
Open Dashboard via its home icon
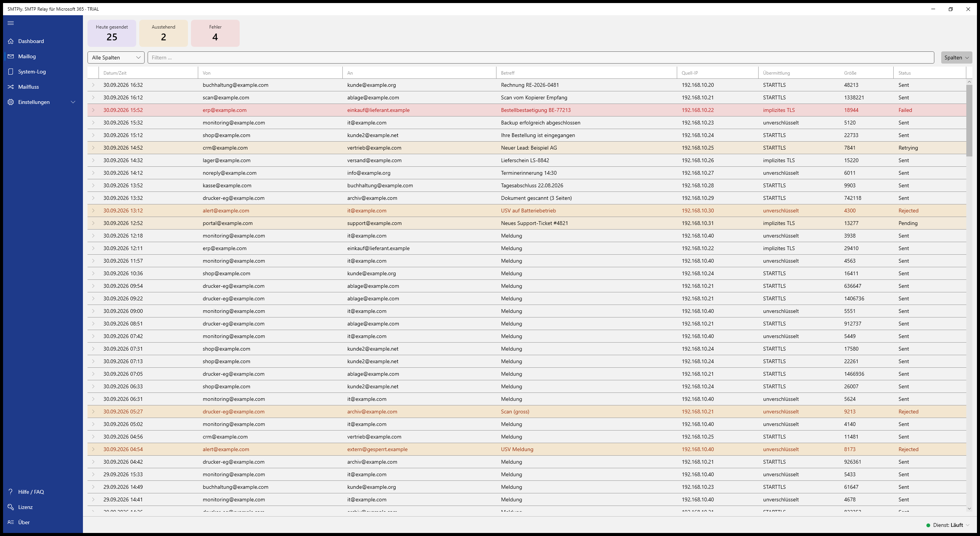click(x=11, y=41)
